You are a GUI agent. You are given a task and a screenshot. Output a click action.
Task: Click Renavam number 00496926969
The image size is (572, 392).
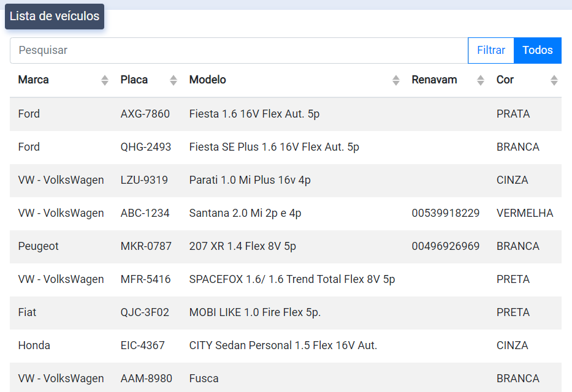[x=446, y=246]
